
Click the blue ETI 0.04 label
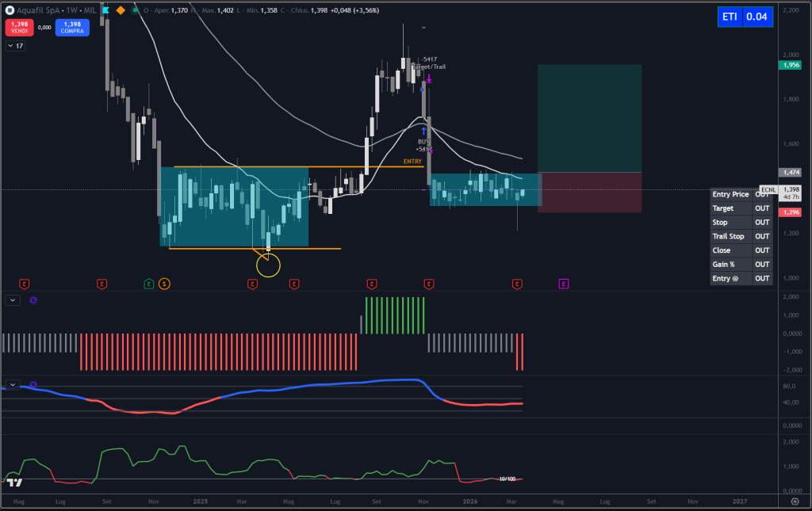pyautogui.click(x=745, y=17)
